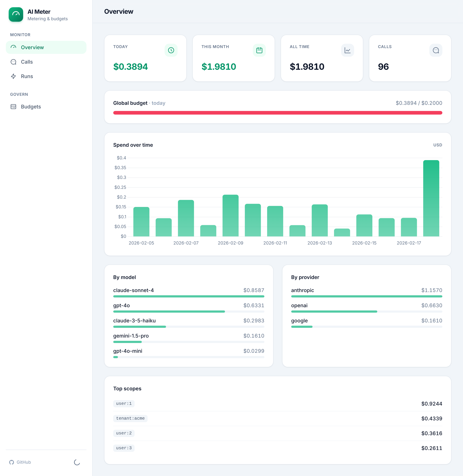Click the claude-sonnet-4 spend bar

point(189,296)
